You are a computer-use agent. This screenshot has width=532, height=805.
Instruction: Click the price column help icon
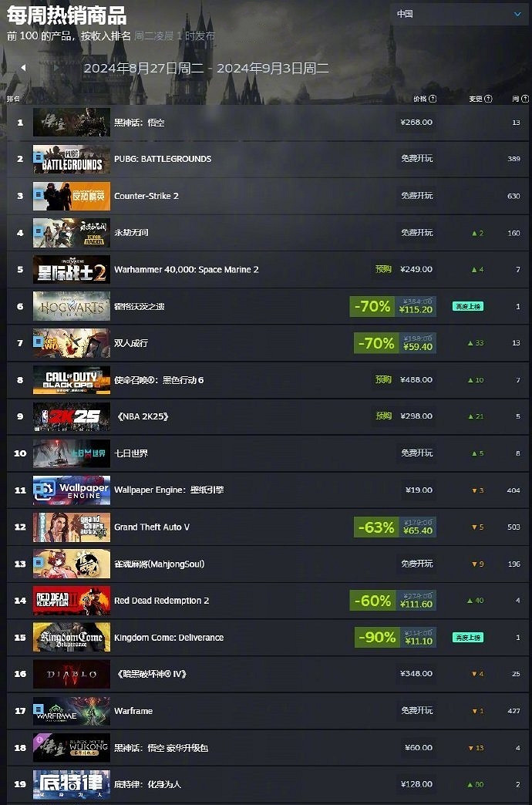433,99
